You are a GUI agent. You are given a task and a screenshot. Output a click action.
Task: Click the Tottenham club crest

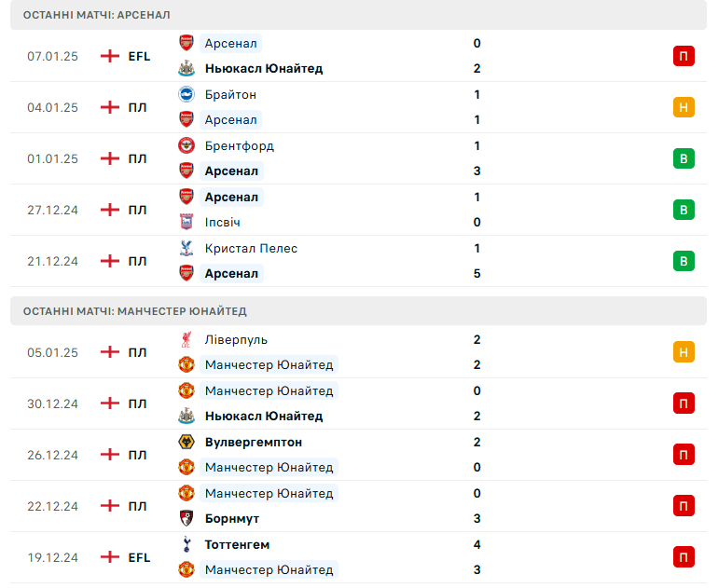click(186, 544)
